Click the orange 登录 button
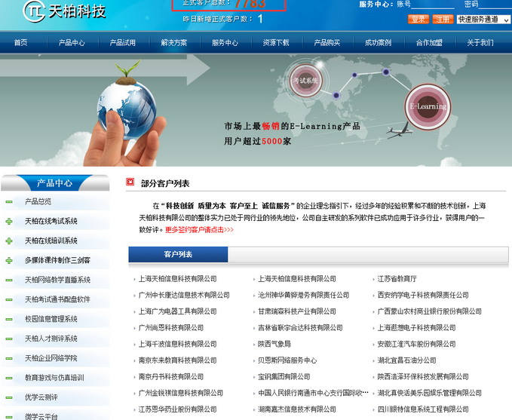The image size is (512, 420). tap(418, 20)
